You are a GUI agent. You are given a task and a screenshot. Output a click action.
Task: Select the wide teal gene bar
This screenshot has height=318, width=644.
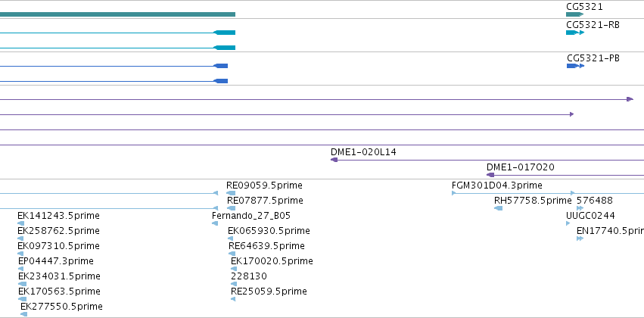(x=117, y=14)
